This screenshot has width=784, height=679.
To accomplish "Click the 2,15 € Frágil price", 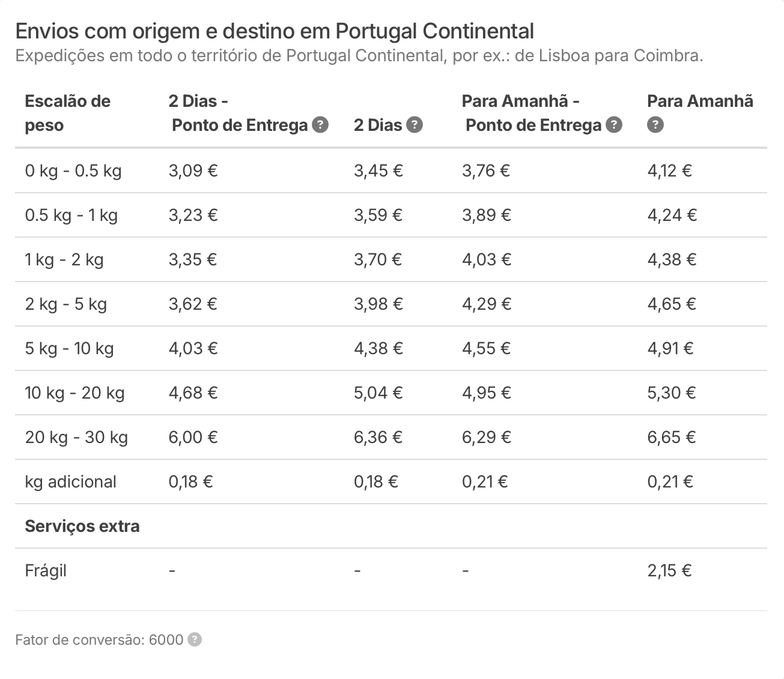I will click(x=669, y=571).
